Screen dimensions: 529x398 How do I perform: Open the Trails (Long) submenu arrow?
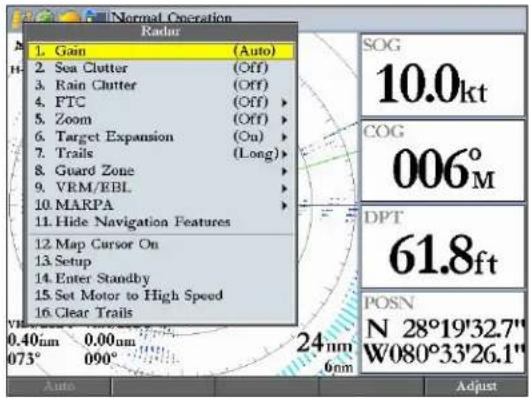[x=284, y=154]
